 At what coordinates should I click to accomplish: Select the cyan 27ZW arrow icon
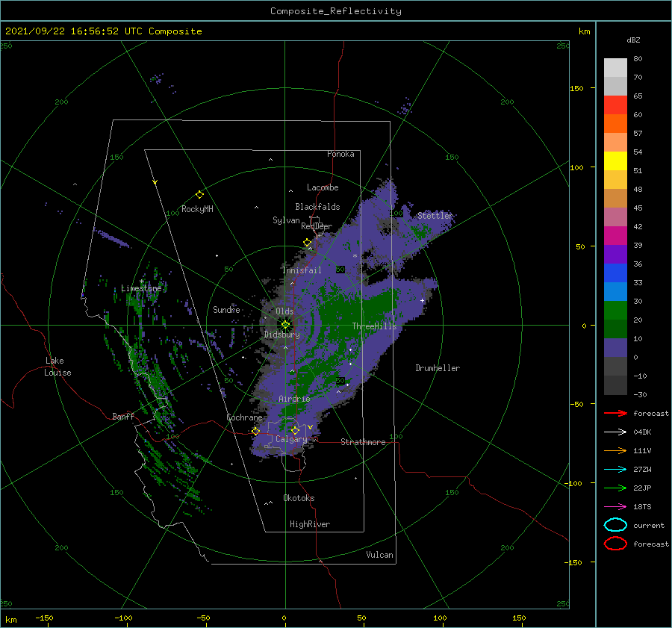[615, 470]
